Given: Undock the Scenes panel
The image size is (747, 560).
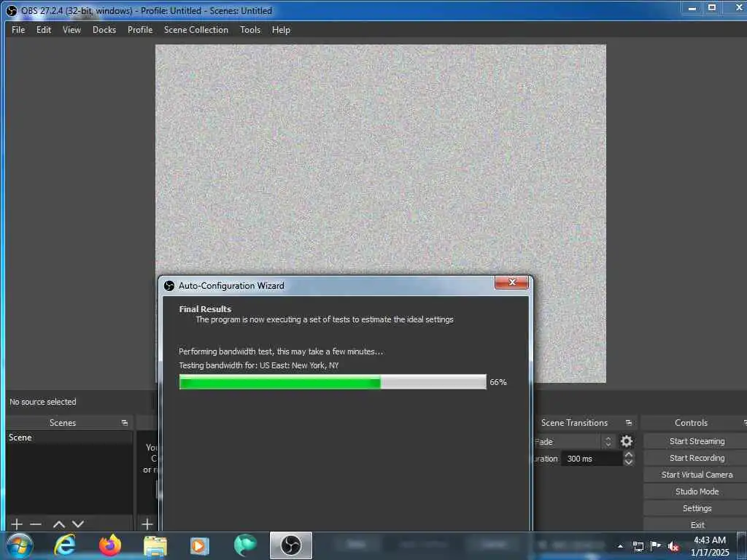Looking at the screenshot, I should pyautogui.click(x=124, y=422).
